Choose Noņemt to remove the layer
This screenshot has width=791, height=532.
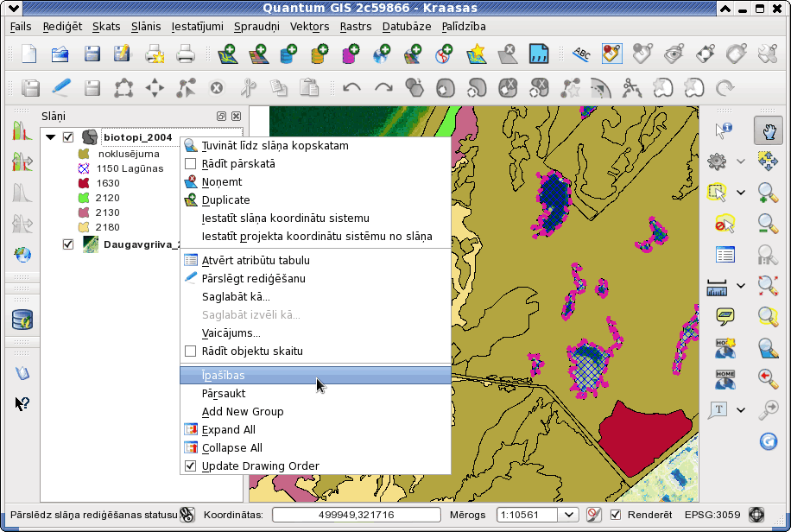(x=315, y=181)
